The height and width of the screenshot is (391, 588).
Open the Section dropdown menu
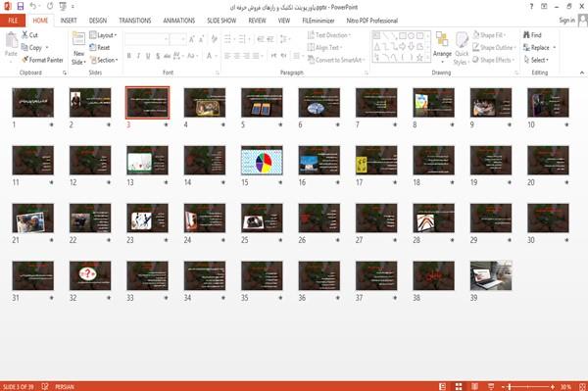pyautogui.click(x=104, y=60)
